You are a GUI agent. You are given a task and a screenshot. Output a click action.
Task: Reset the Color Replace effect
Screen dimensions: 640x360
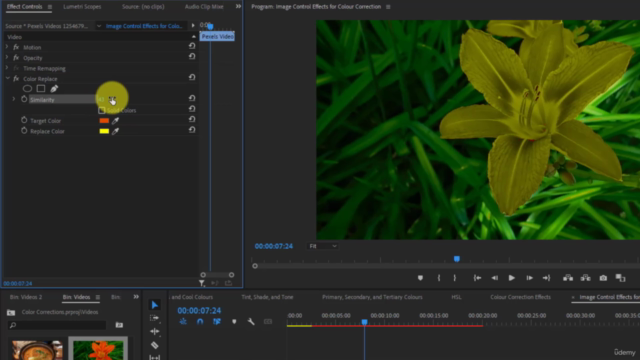click(x=192, y=78)
